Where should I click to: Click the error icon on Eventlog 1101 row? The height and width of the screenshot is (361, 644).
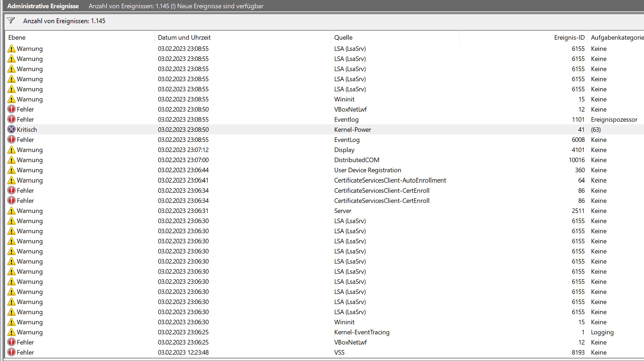pos(11,120)
